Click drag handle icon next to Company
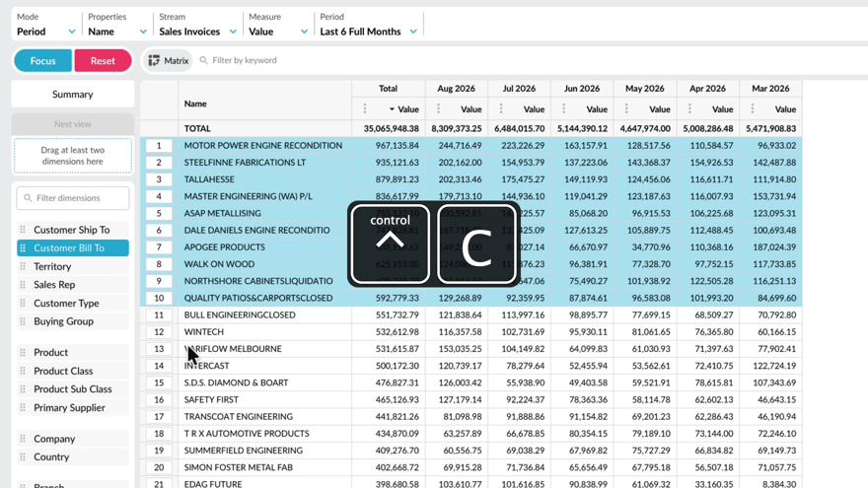The image size is (868, 488). (23, 439)
